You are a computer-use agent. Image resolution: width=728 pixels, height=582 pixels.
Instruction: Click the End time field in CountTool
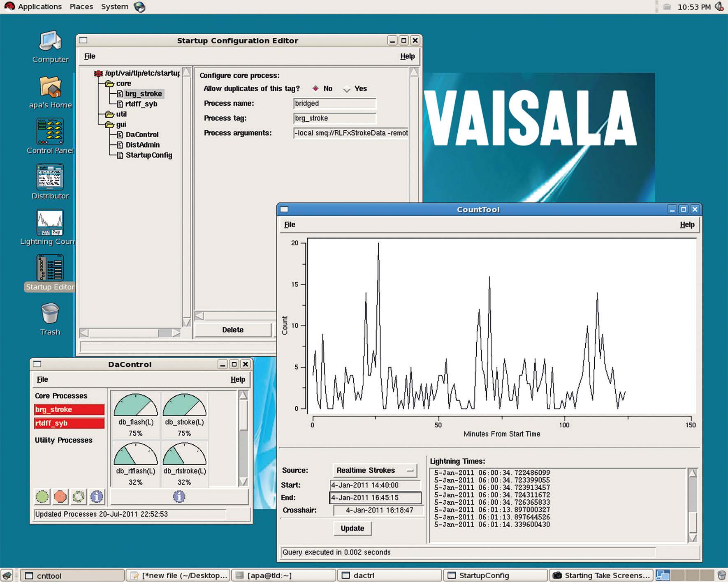coord(375,498)
